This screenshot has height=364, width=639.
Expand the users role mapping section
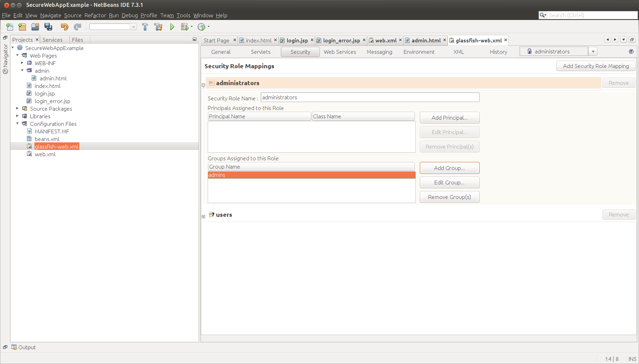(x=203, y=216)
